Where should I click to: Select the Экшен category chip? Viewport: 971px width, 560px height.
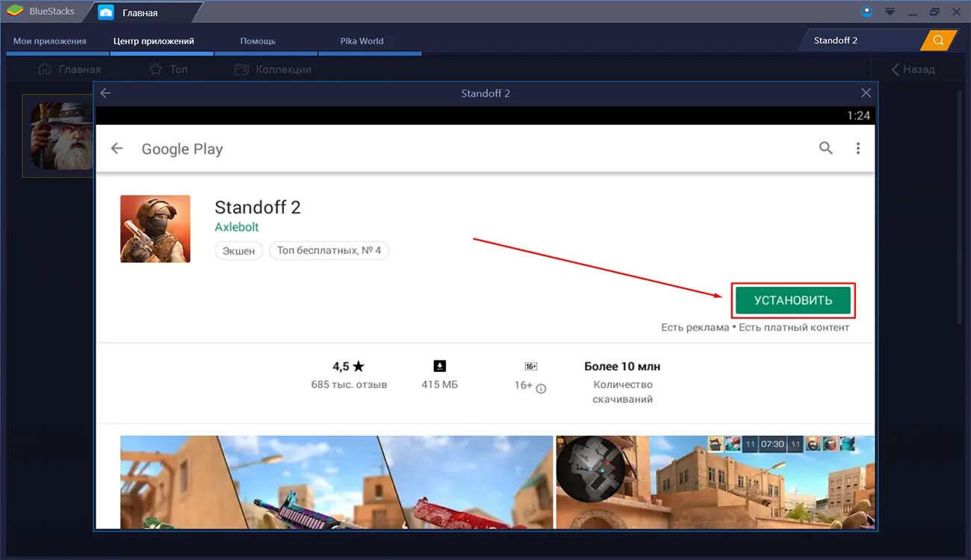(239, 251)
